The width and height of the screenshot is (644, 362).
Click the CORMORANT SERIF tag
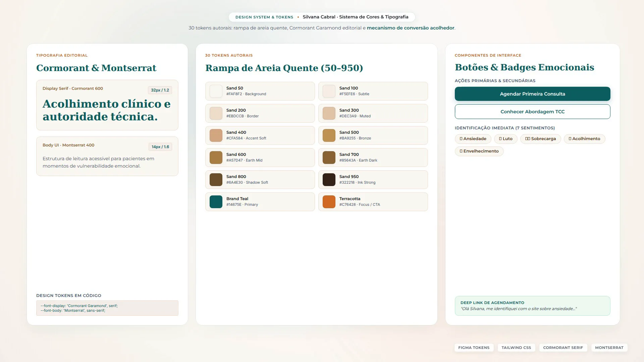(563, 348)
